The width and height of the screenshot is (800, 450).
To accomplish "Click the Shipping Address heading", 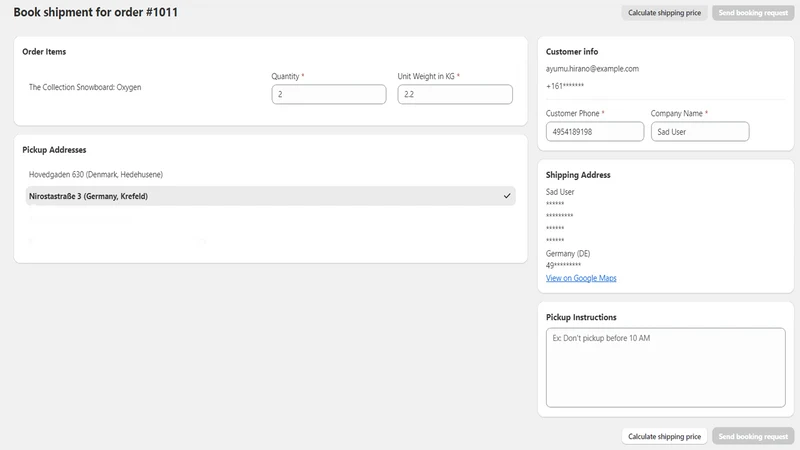I will click(x=578, y=175).
